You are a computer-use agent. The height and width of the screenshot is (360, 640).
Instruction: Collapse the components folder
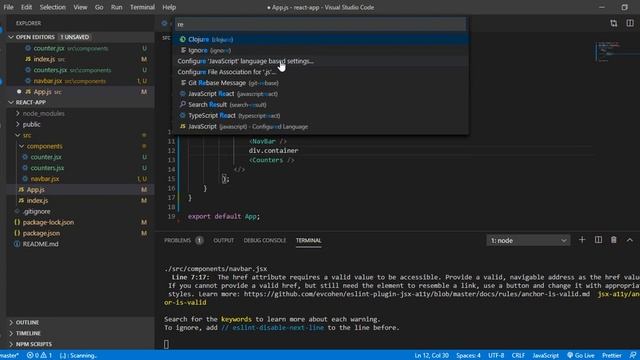pos(80,146)
